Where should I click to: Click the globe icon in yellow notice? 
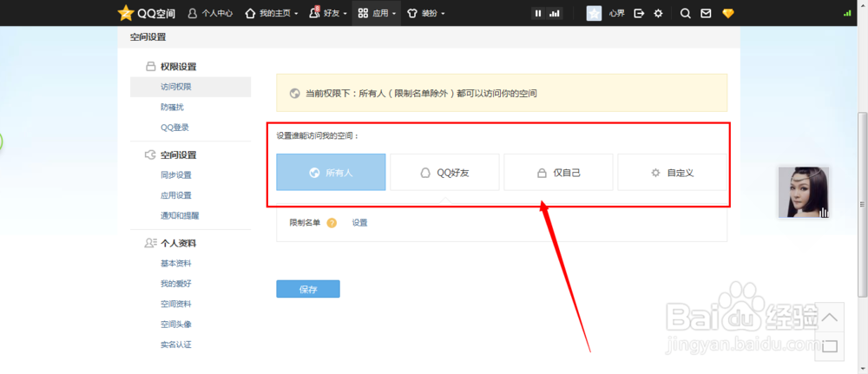tap(294, 94)
